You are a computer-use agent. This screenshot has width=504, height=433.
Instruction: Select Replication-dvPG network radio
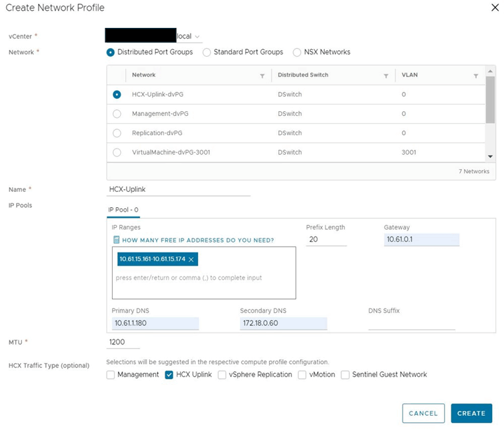click(x=117, y=133)
